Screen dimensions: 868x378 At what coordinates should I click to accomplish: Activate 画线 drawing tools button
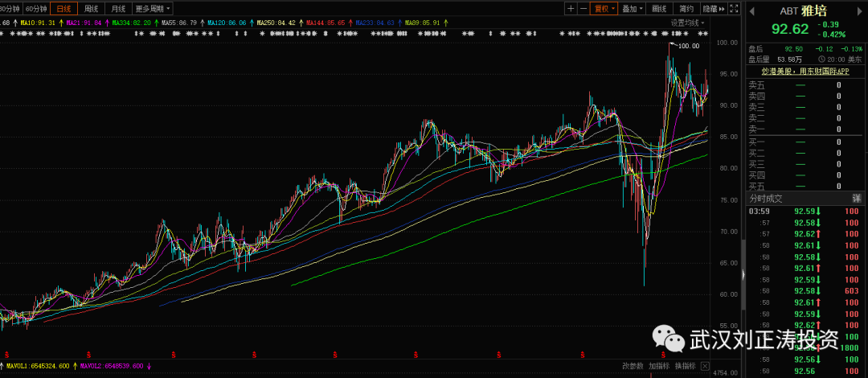click(x=659, y=8)
